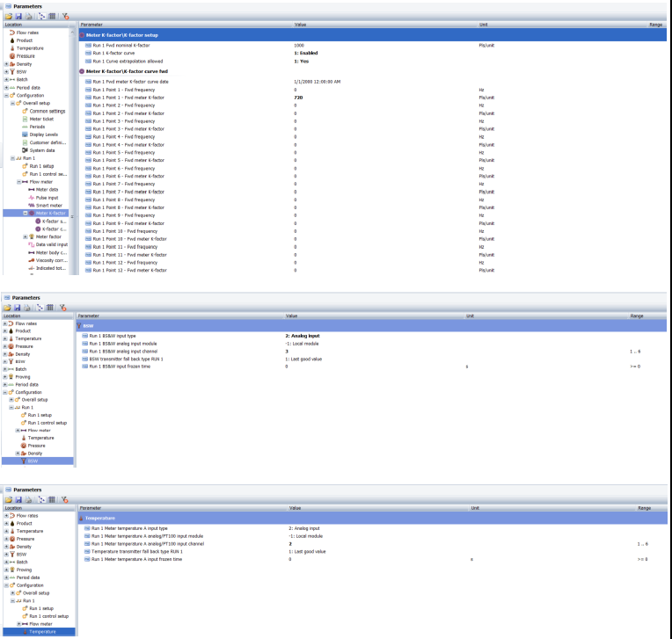672x639 pixels.
Task: Expand Flow meter node in Temperature panel tree
Action: 18,624
